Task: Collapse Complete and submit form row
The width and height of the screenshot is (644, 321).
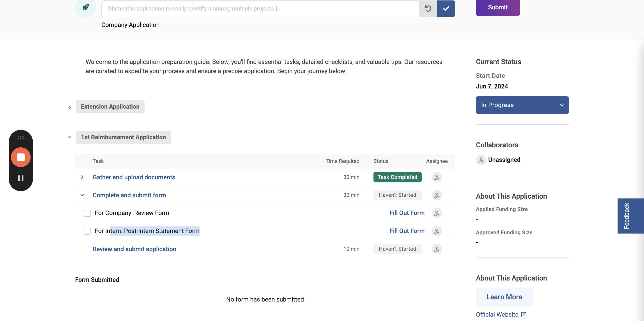Action: click(x=82, y=195)
